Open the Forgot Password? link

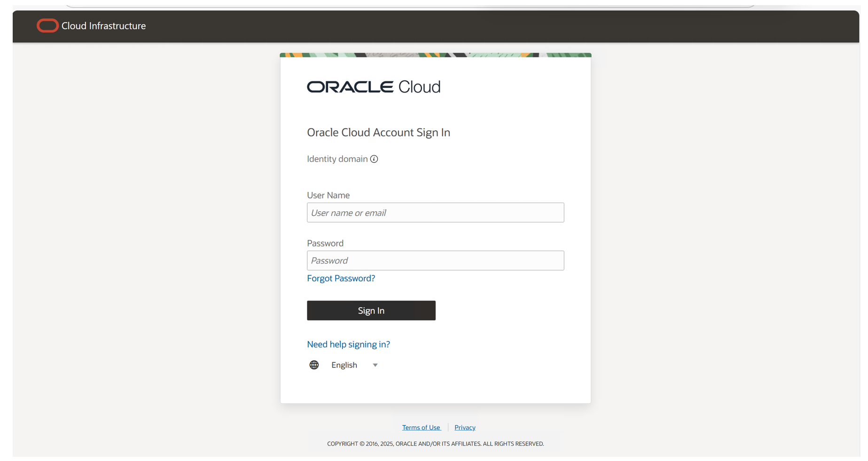click(x=341, y=278)
